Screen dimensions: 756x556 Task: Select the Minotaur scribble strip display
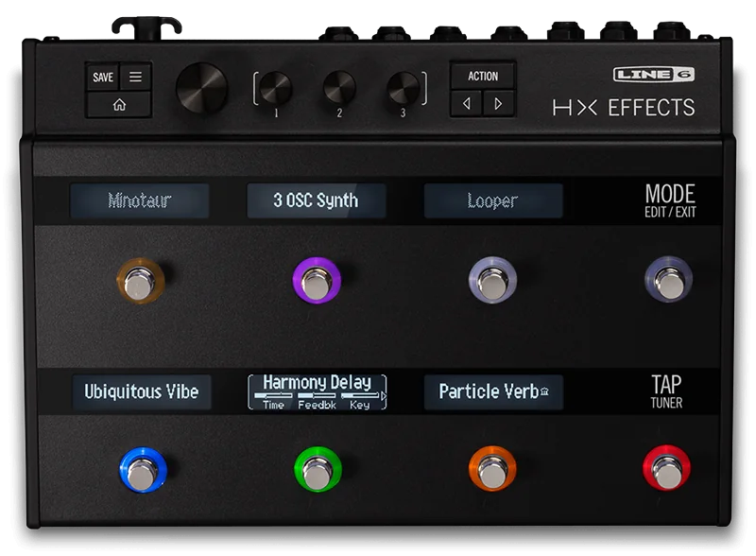coord(140,200)
